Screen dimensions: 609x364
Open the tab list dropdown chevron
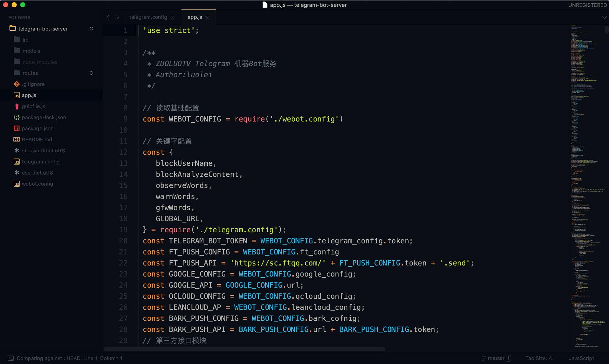tap(604, 17)
